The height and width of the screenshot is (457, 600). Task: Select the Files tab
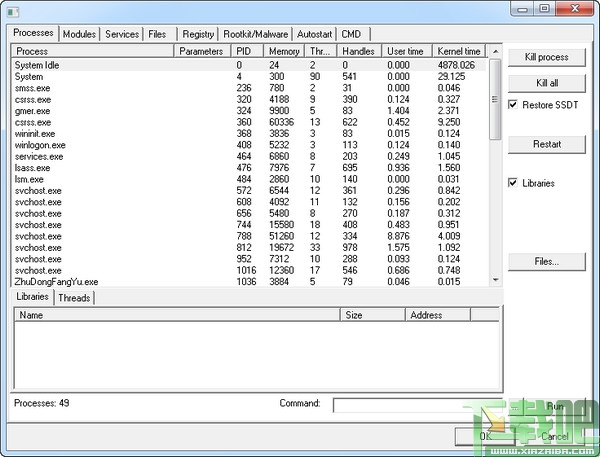[x=157, y=34]
